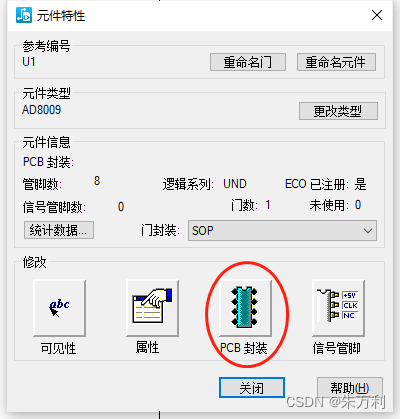
Task: Open the 可见性 visibility abc icon
Action: (x=59, y=308)
